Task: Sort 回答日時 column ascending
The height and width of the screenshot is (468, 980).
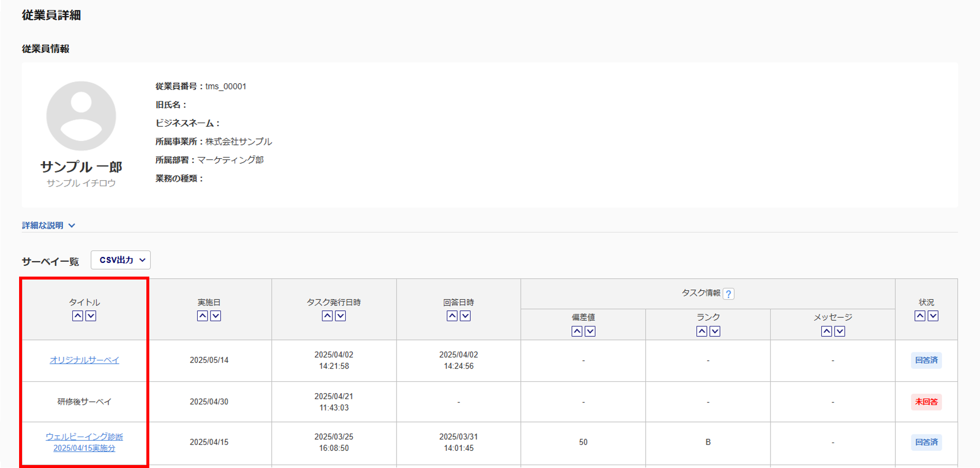Action: pos(452,316)
